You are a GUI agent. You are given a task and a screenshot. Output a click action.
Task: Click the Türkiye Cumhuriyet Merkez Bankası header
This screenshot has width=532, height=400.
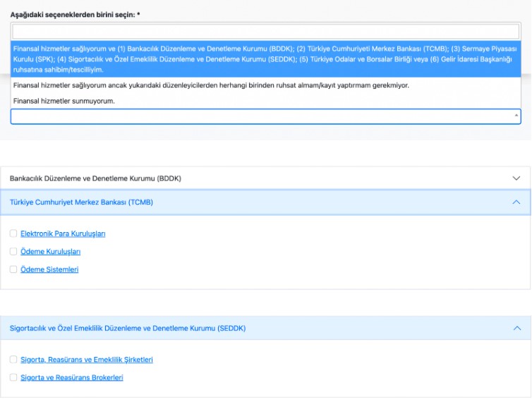coord(81,202)
